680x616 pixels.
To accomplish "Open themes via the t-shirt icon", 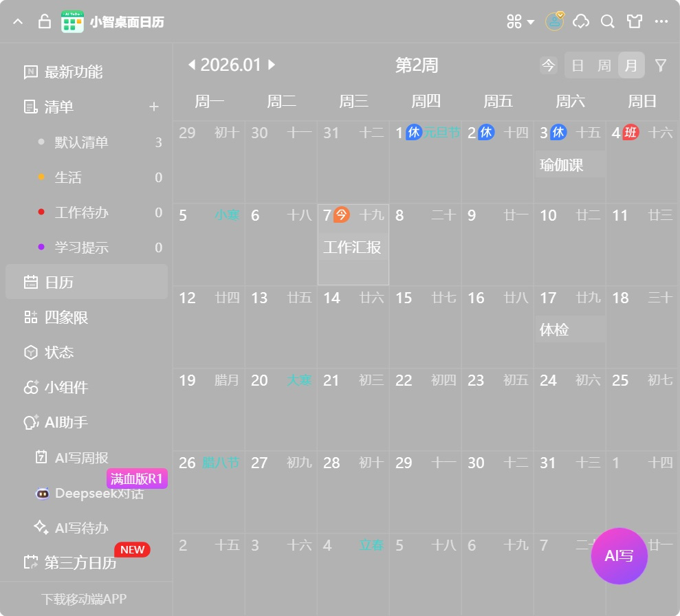I will pyautogui.click(x=634, y=21).
